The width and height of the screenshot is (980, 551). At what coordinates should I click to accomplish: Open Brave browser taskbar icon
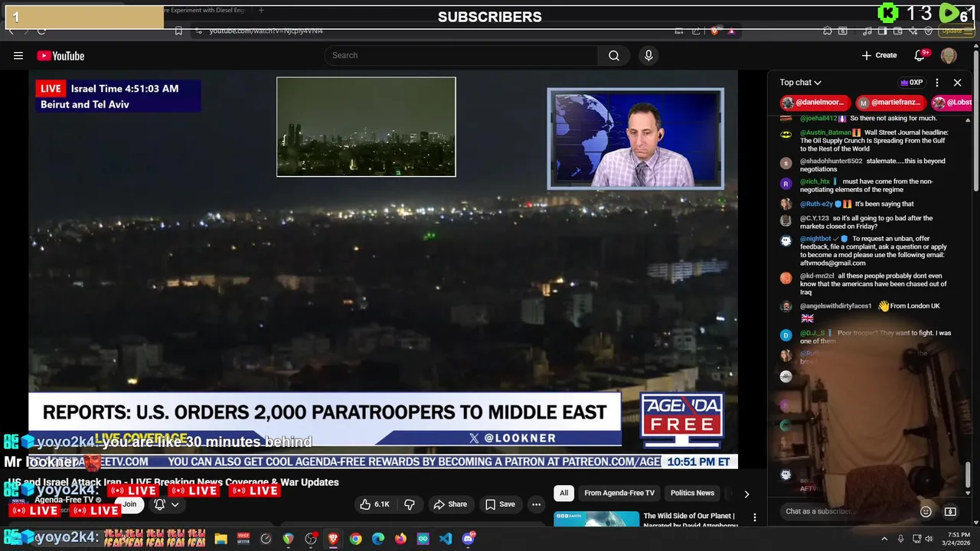(x=333, y=539)
